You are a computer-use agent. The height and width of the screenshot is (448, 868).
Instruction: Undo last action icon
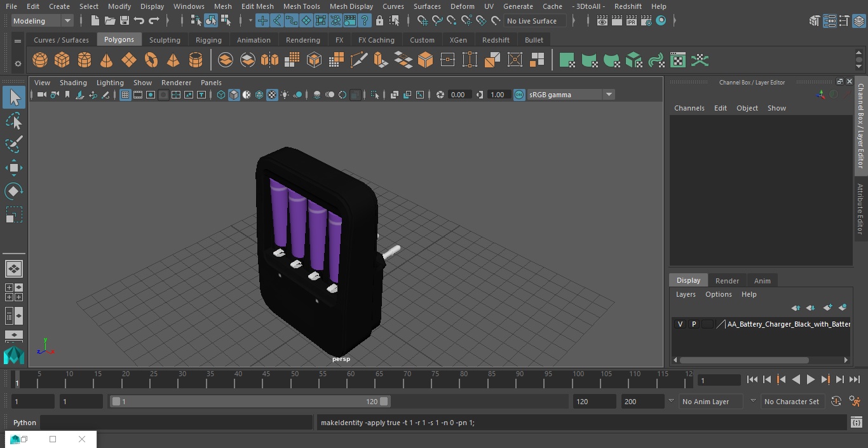click(x=139, y=21)
